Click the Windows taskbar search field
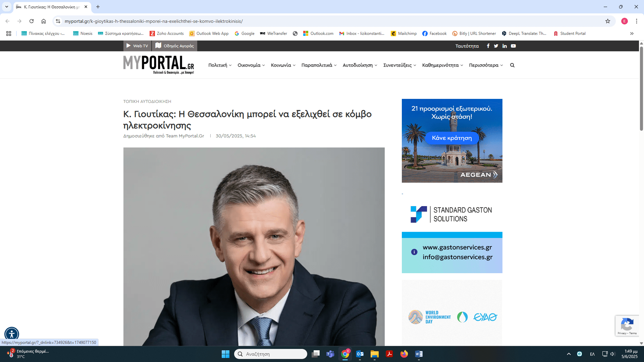 pos(271,354)
